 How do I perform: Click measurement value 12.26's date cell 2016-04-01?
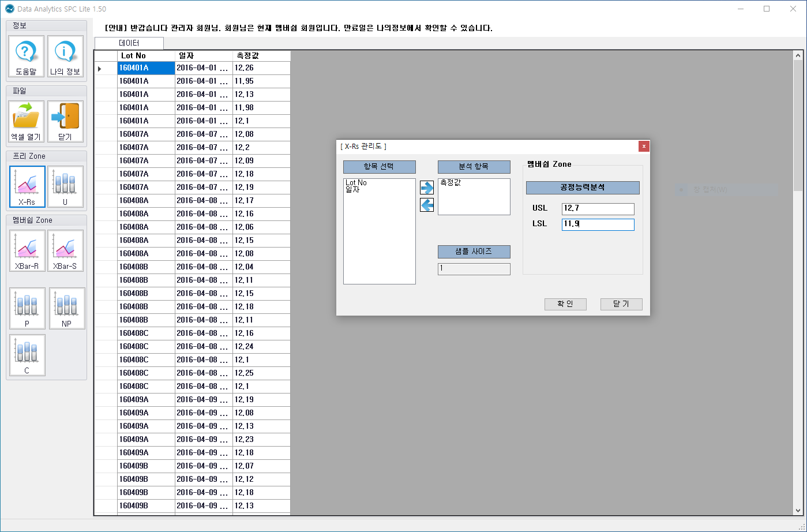204,68
